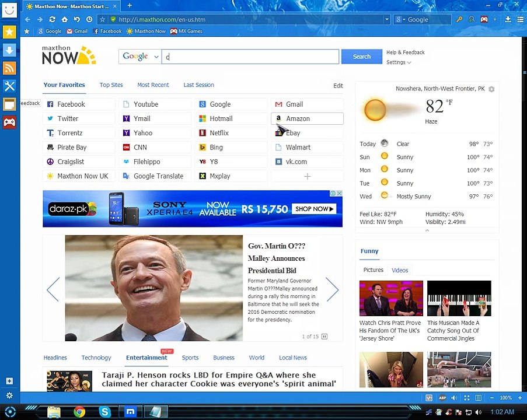Click the Google search input field
The width and height of the screenshot is (527, 420).
[x=250, y=57]
